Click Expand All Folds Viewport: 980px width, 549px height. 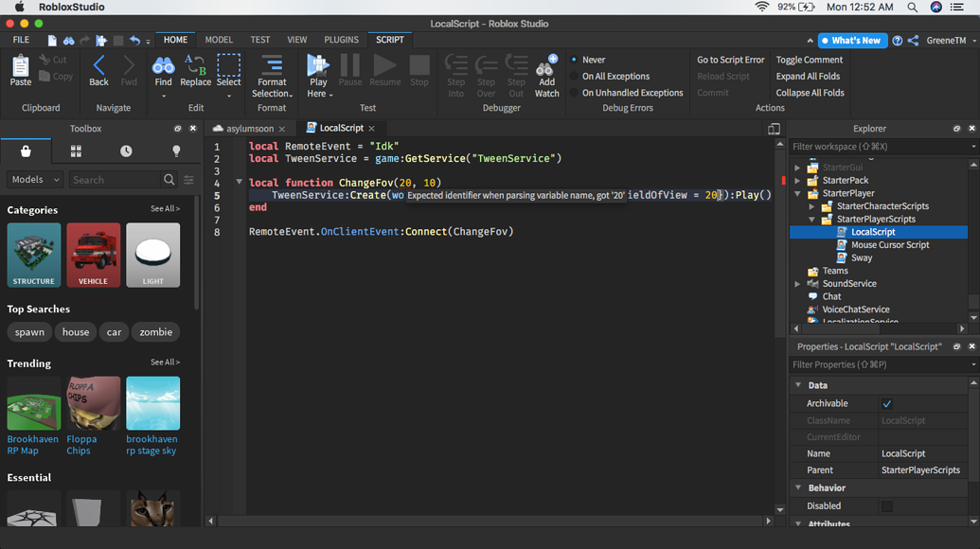[808, 77]
